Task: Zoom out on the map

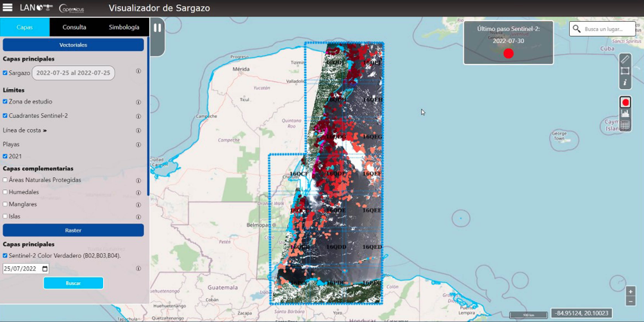Action: point(631,301)
